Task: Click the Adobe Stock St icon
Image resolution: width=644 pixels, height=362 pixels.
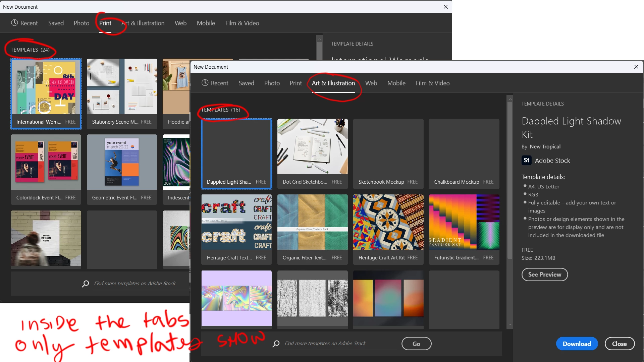Action: [526, 161]
